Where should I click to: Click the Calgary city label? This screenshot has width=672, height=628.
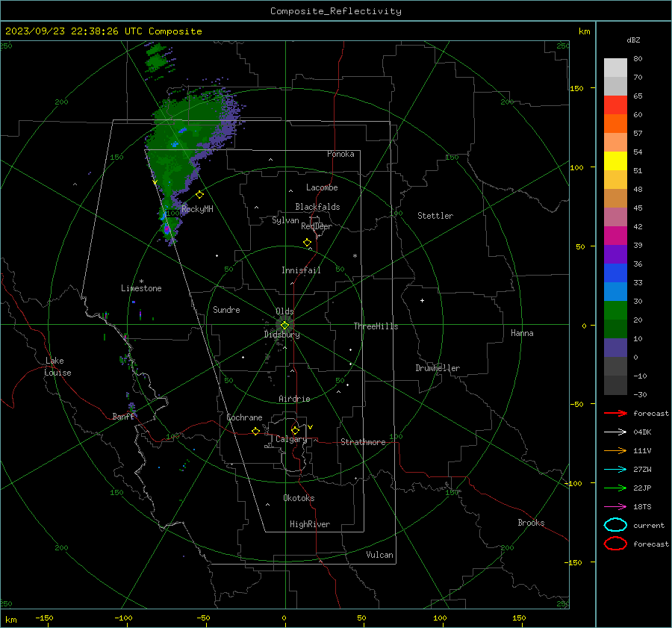291,439
